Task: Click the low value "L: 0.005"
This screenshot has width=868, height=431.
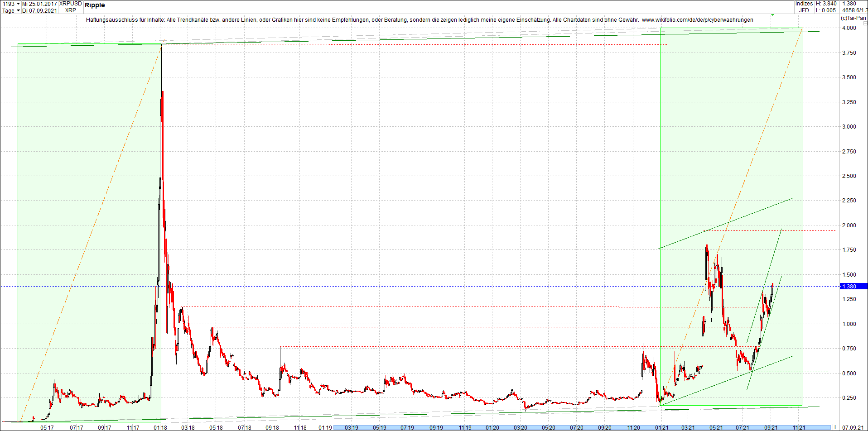Action: (825, 10)
